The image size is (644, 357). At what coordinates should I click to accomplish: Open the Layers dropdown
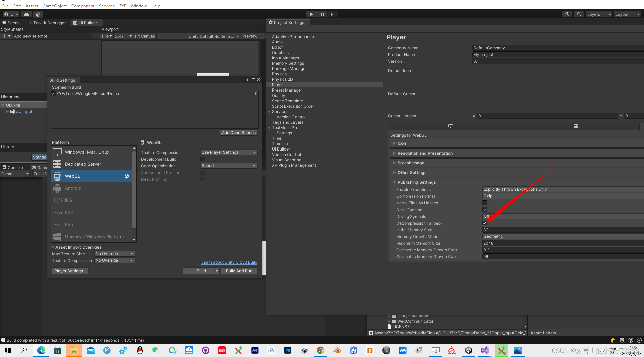pos(599,14)
